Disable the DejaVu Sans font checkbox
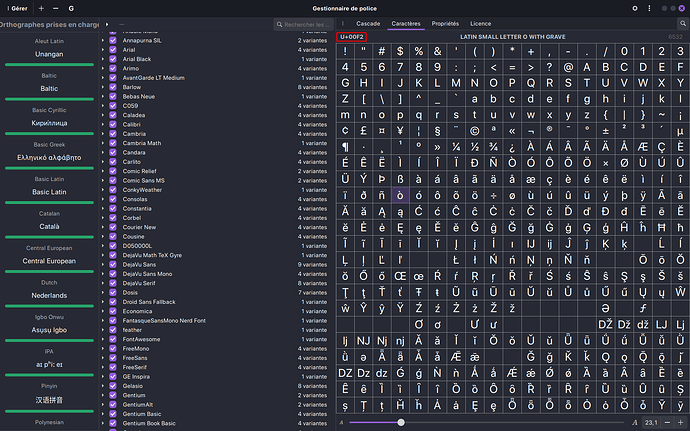Viewport: 690px width, 431px height. coord(113,265)
